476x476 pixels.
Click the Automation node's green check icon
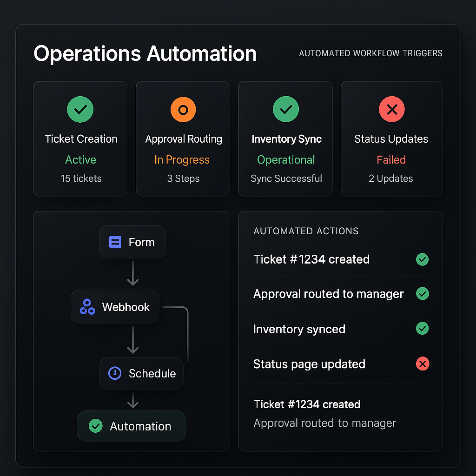[x=95, y=426]
